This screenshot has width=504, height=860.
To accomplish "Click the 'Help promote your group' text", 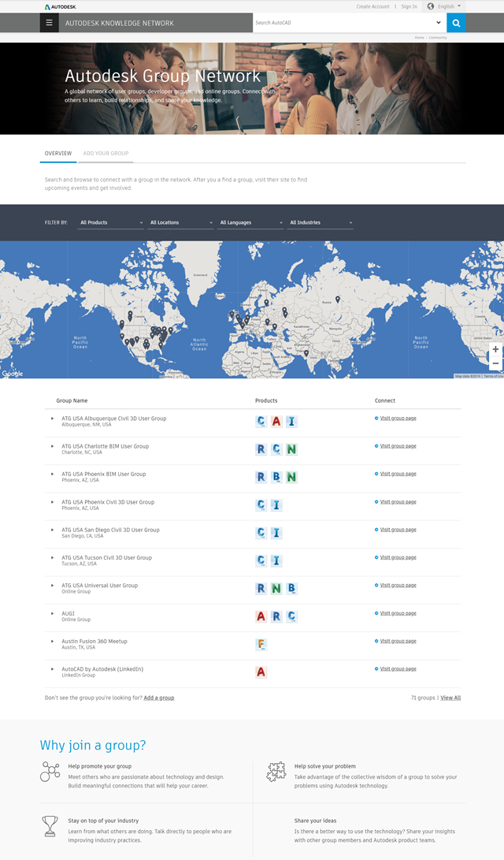I will point(100,766).
